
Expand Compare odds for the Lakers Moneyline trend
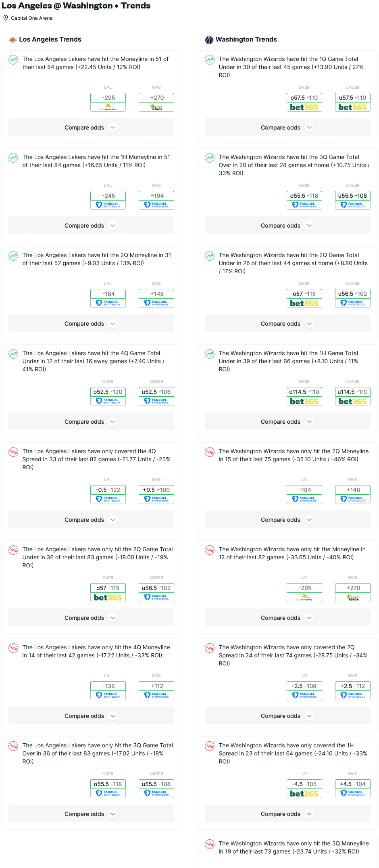coord(91,128)
